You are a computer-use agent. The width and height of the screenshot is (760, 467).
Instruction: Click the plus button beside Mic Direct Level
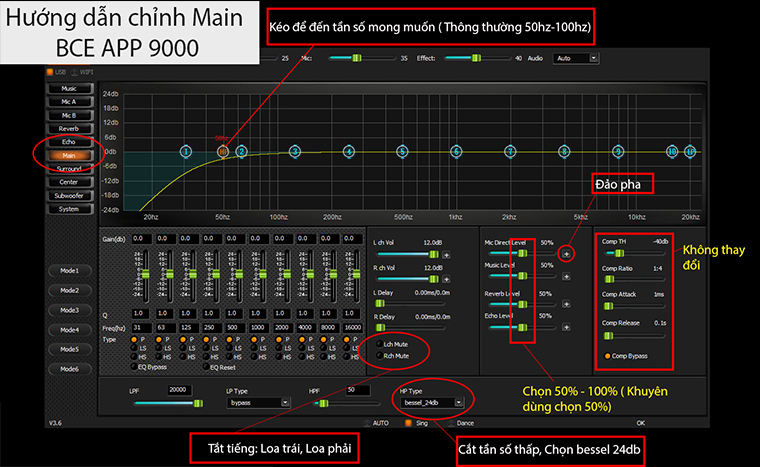pyautogui.click(x=566, y=254)
